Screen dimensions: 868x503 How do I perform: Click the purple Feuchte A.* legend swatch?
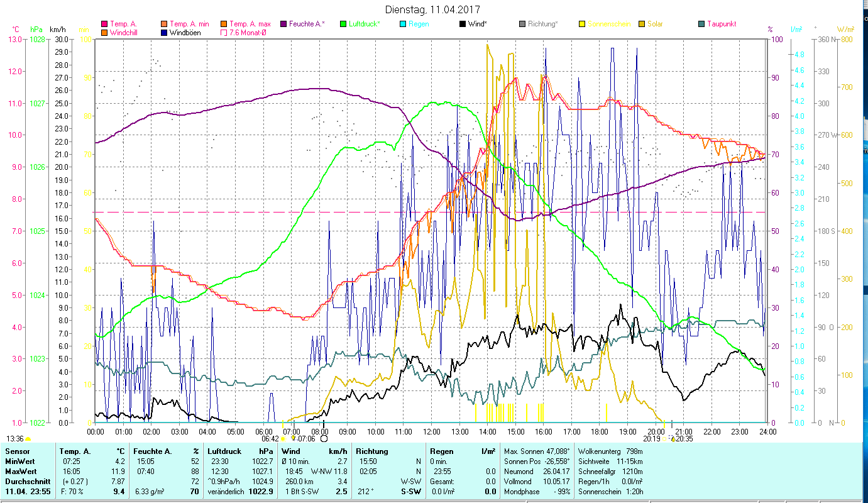[x=283, y=25]
